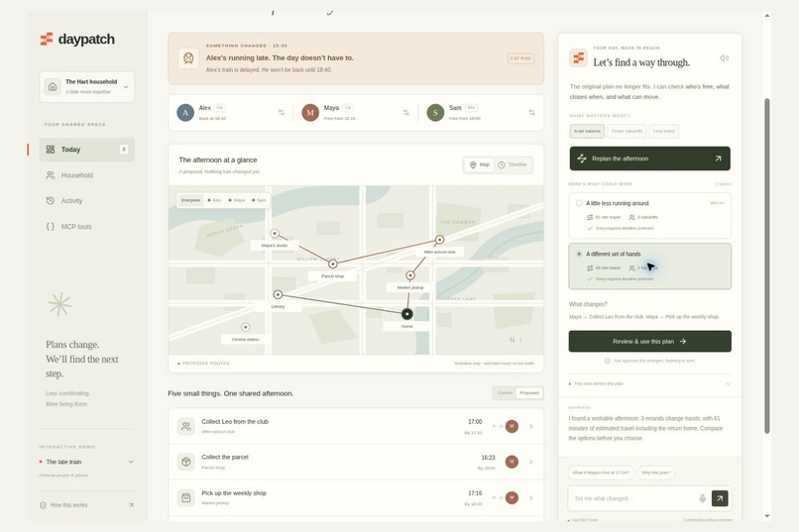Switch task list to Current
This screenshot has width=799, height=532.
[x=505, y=393]
